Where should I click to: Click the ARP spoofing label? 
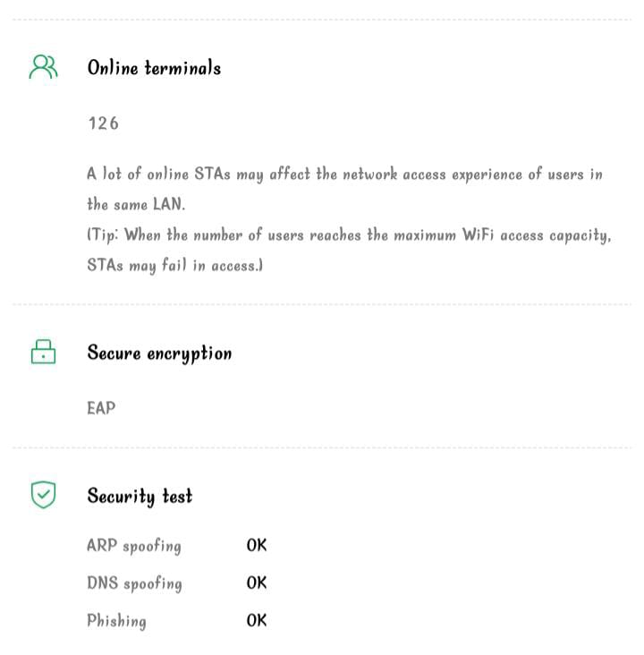tap(133, 546)
